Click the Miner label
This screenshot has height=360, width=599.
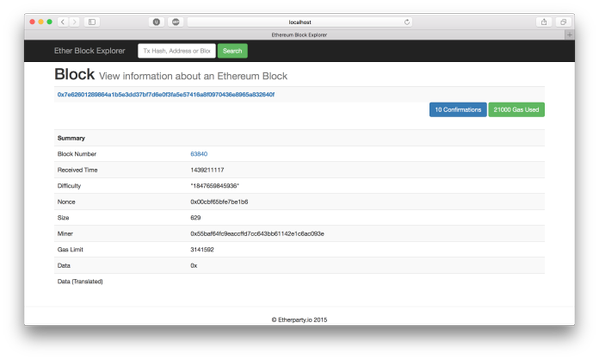[x=65, y=234]
